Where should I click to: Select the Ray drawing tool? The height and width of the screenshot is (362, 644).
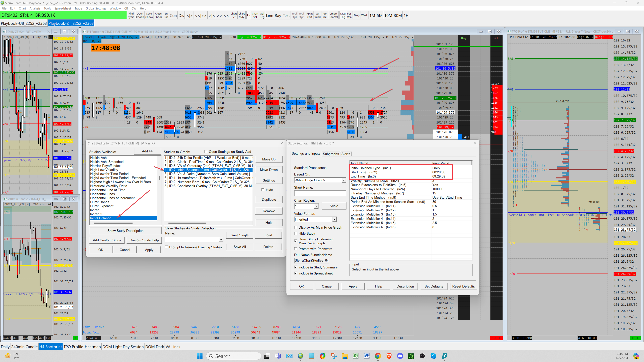(278, 15)
